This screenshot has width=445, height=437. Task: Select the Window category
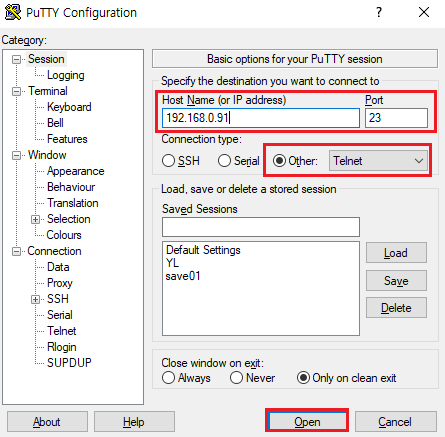(x=47, y=155)
